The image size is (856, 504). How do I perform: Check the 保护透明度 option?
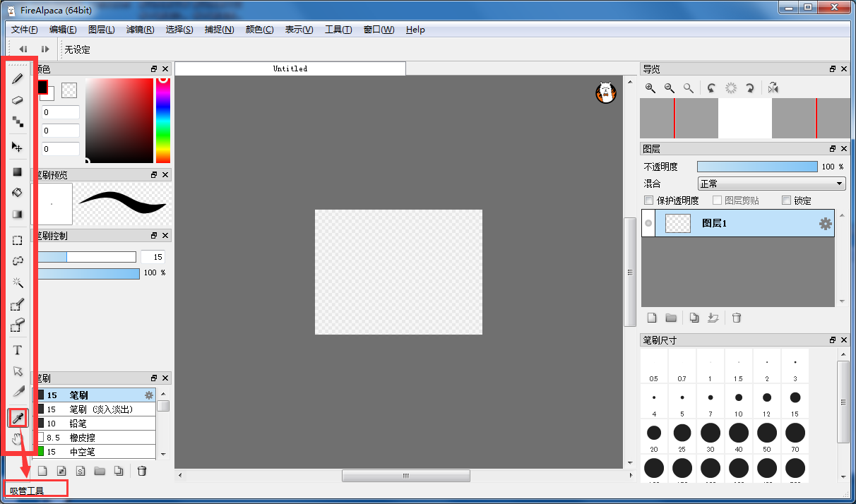coord(648,200)
